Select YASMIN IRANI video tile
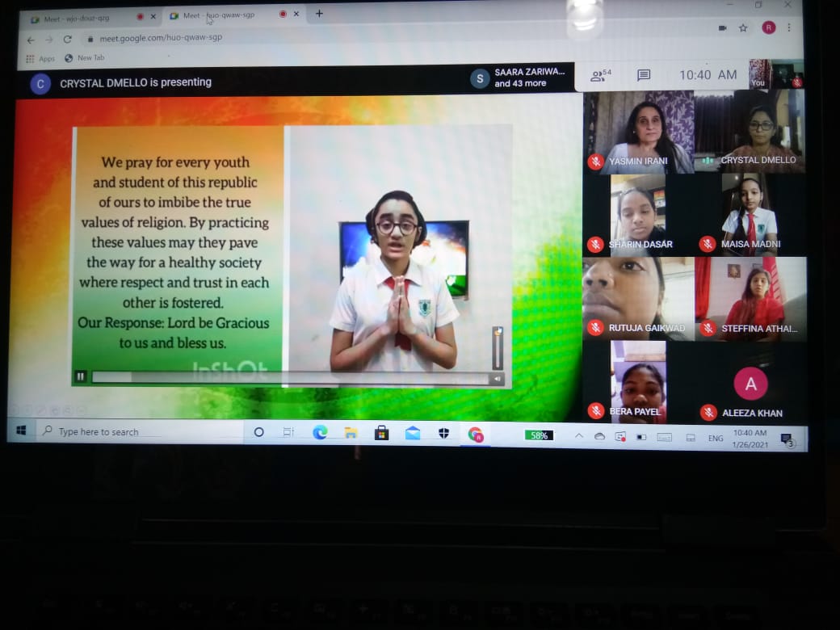 click(x=639, y=131)
